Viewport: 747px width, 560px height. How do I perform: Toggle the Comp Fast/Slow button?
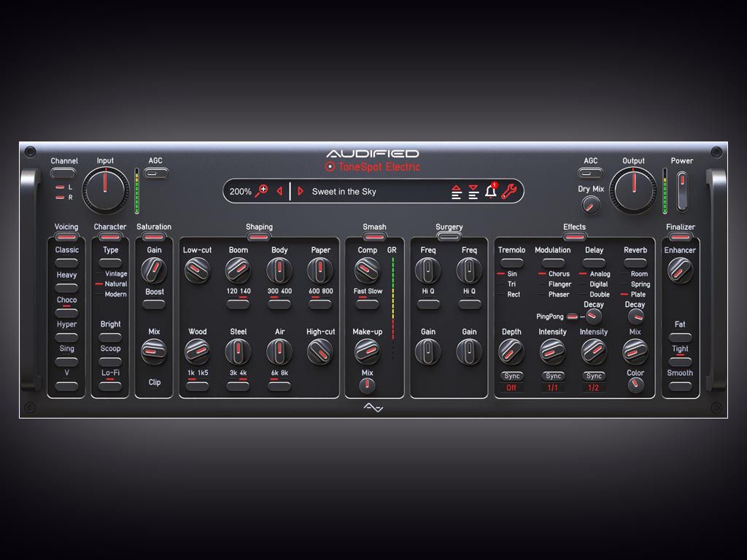(368, 304)
